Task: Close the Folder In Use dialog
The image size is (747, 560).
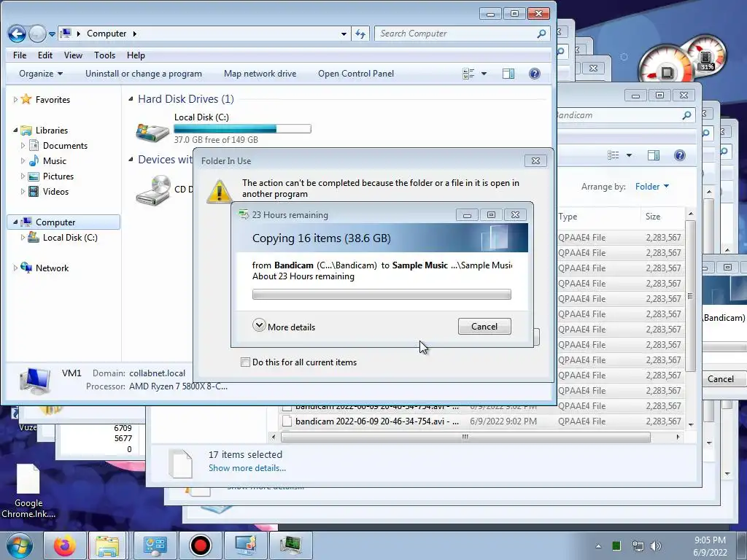Action: [x=535, y=161]
